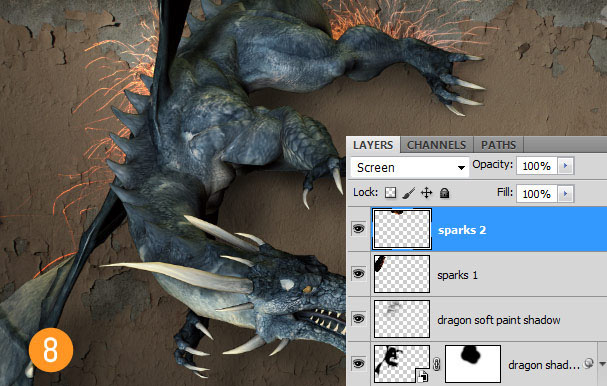Click the dragon shadow layer mask thumbnail
This screenshot has width=607, height=386.
(473, 364)
